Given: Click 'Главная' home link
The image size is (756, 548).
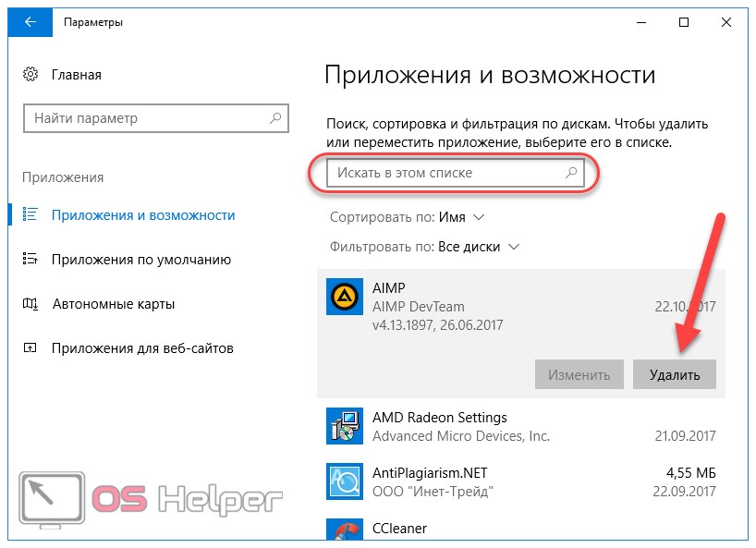Looking at the screenshot, I should click(77, 75).
